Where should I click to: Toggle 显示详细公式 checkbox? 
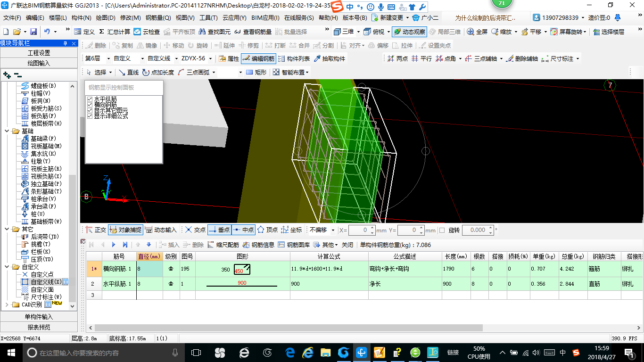point(90,116)
